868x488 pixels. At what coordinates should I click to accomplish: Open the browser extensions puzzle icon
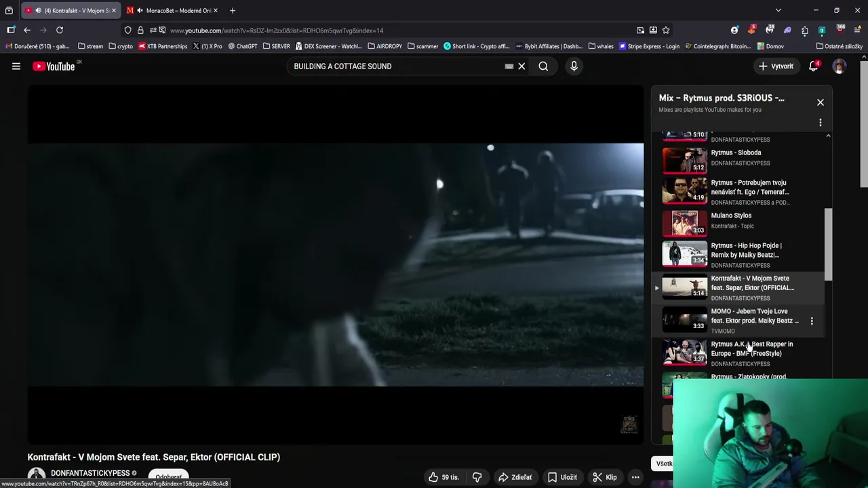click(x=804, y=30)
